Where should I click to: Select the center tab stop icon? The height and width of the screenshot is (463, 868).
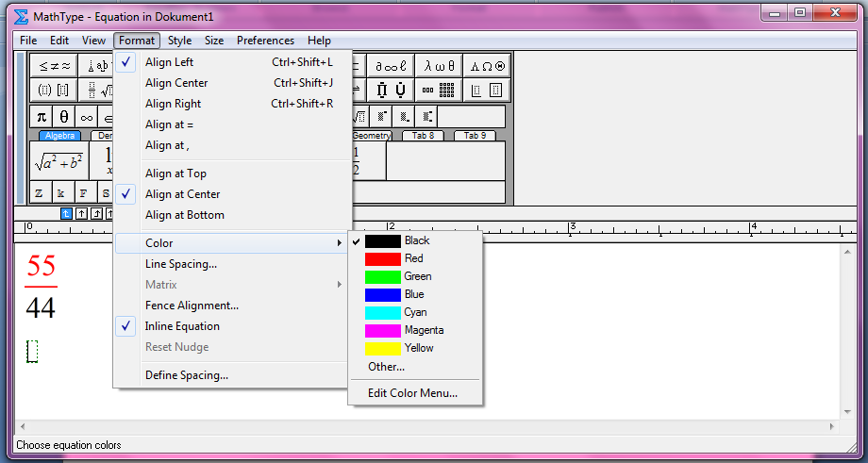coord(81,213)
